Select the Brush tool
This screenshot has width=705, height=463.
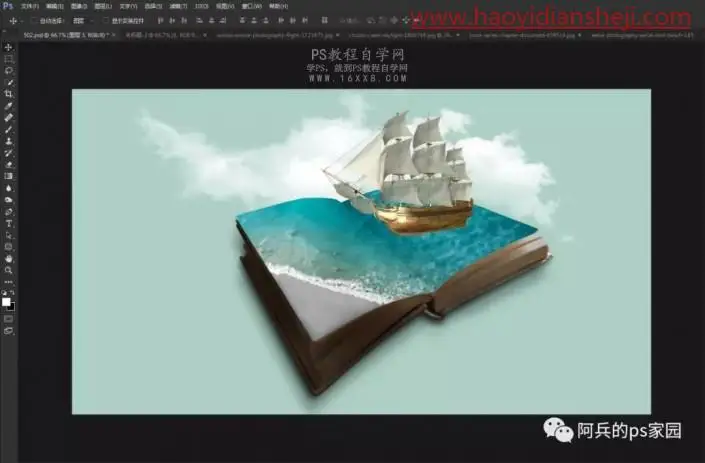coord(9,129)
